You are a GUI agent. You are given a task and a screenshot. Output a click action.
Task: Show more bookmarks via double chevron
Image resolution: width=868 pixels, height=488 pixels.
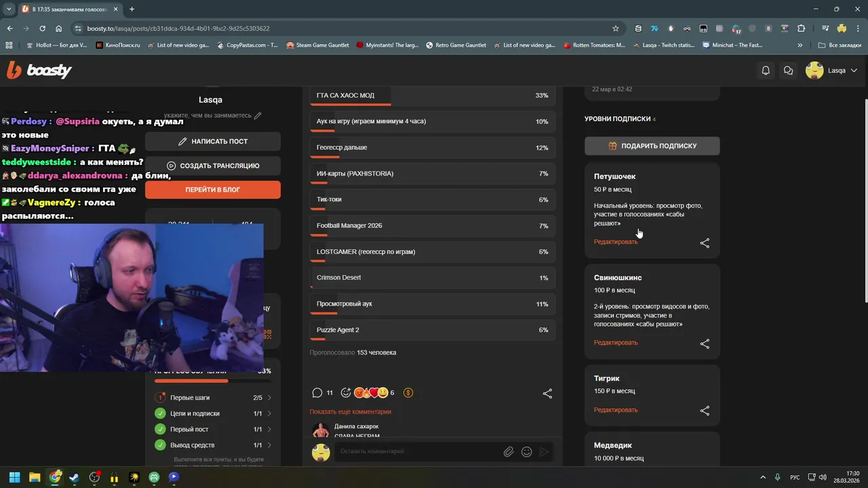tap(800, 45)
